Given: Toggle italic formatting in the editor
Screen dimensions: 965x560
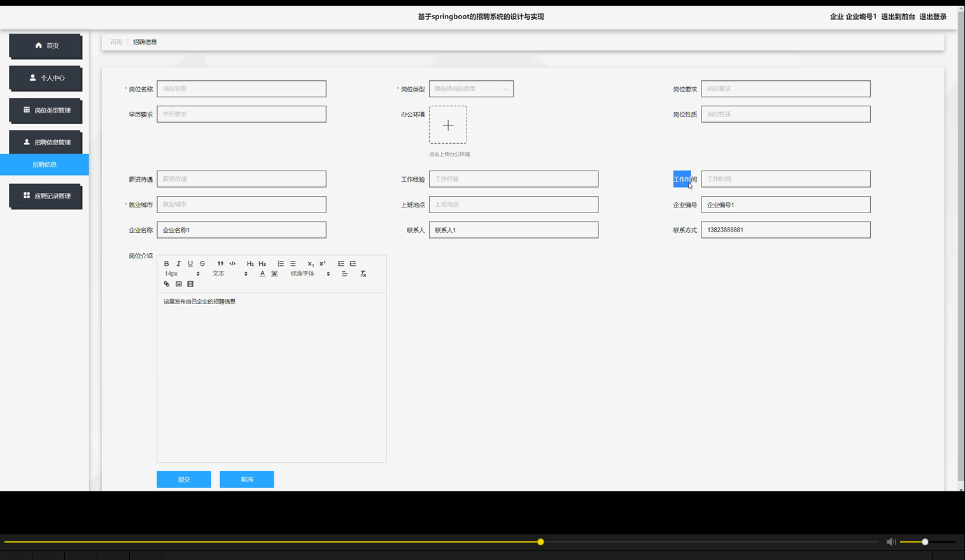Looking at the screenshot, I should [178, 263].
